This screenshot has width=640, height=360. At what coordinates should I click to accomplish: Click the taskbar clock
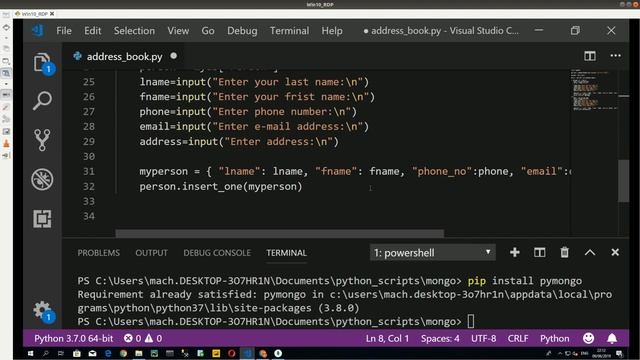602,353
